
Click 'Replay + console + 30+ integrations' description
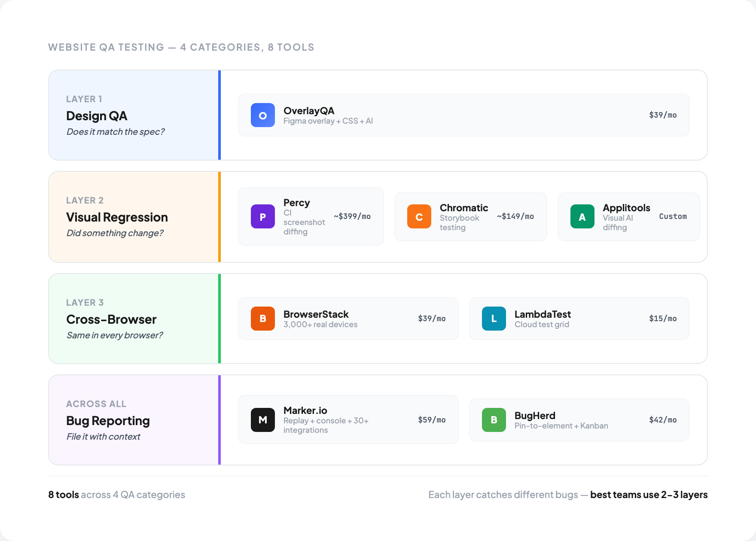pos(326,426)
